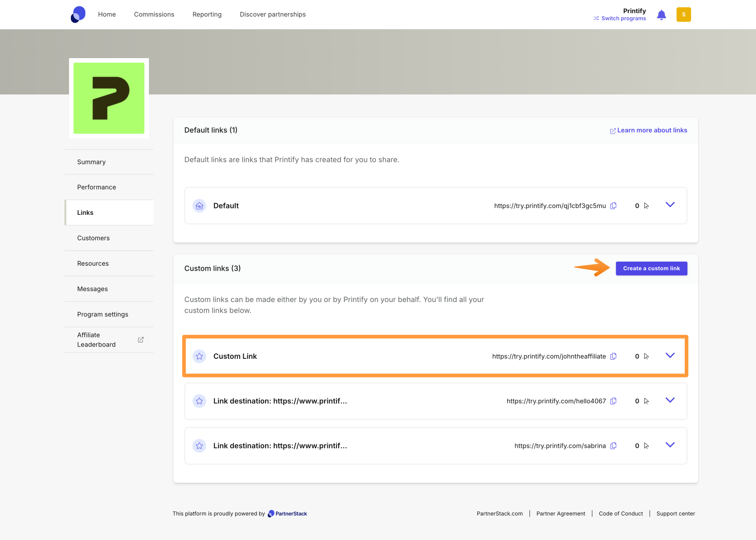Expand the hello4067 link row
756x540 pixels.
[670, 400]
